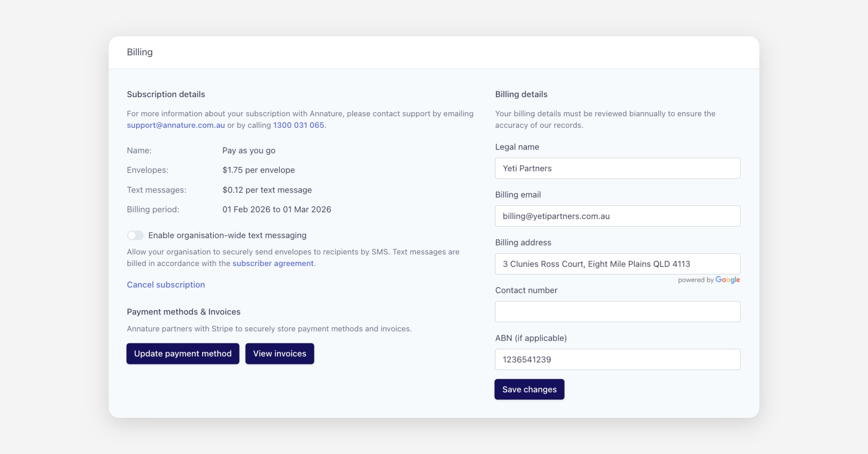Click the Google logo under address field
Viewport: 868px width, 454px height.
click(727, 280)
